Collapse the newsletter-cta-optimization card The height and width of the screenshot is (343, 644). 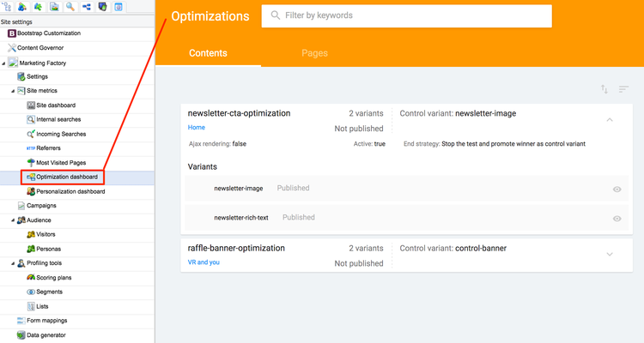coord(610,120)
